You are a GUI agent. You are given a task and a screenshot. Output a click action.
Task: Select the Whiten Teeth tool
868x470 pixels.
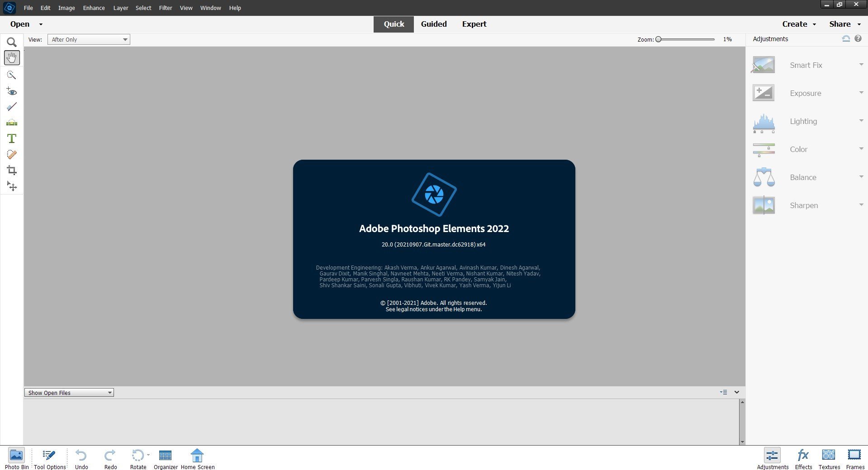tap(12, 107)
